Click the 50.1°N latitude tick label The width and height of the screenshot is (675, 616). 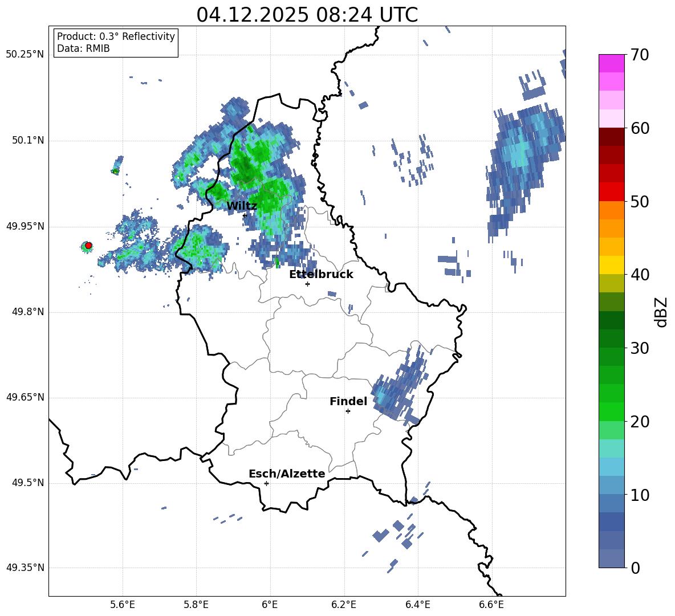pyautogui.click(x=28, y=141)
